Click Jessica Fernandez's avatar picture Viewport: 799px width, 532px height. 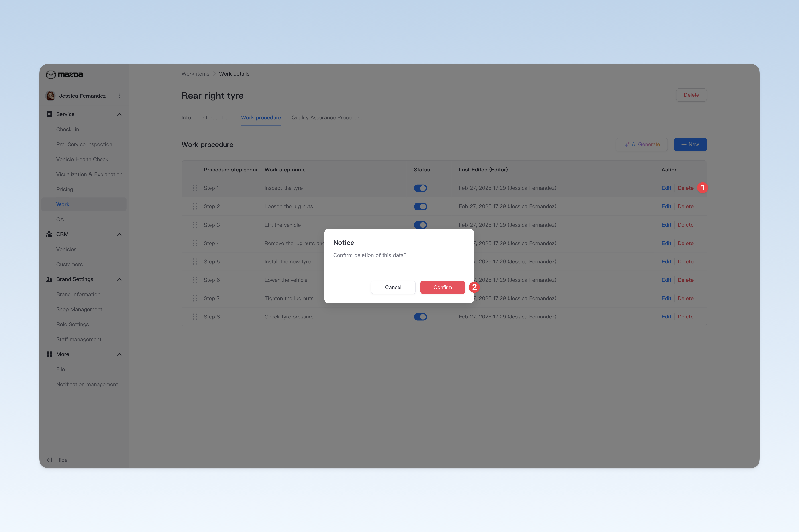pos(51,96)
